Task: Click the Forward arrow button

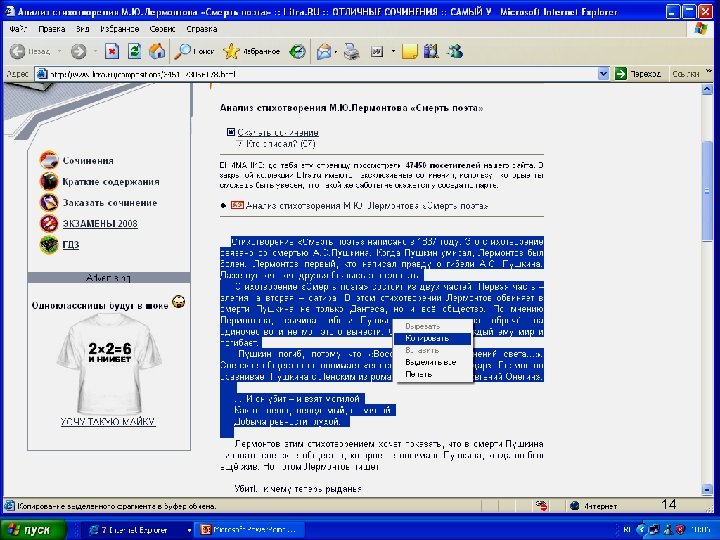Action: coord(79,51)
